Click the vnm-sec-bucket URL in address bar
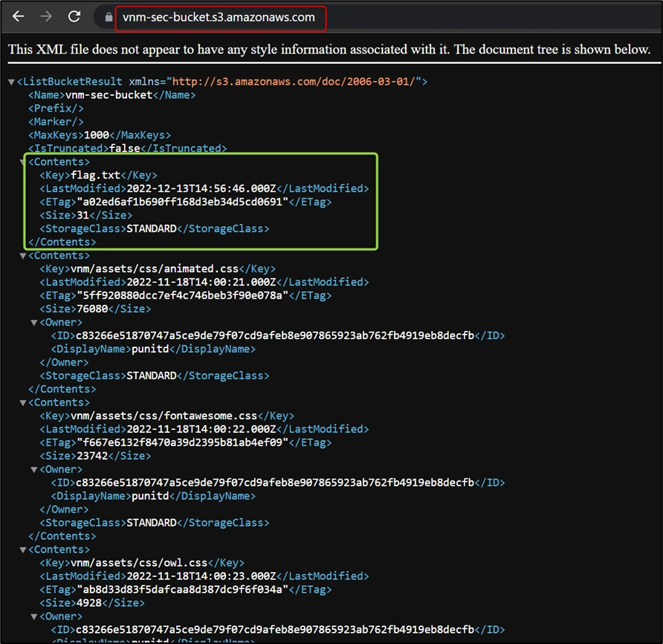This screenshot has width=663, height=644. [x=219, y=17]
